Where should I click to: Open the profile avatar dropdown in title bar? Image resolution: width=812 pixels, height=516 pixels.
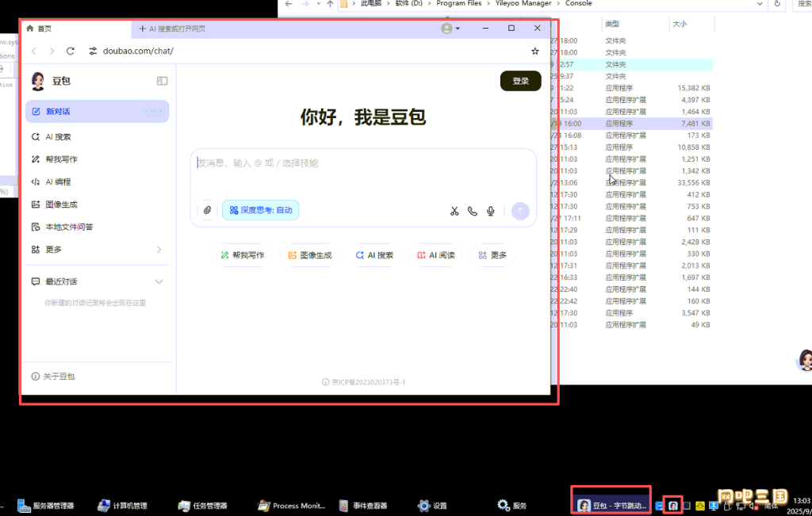[450, 29]
